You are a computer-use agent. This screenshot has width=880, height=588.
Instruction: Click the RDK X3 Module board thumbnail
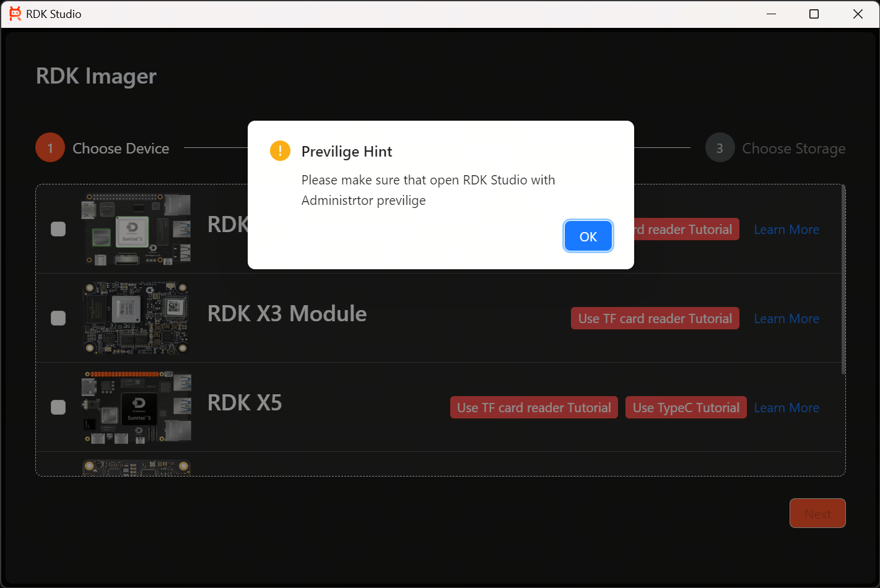136,318
